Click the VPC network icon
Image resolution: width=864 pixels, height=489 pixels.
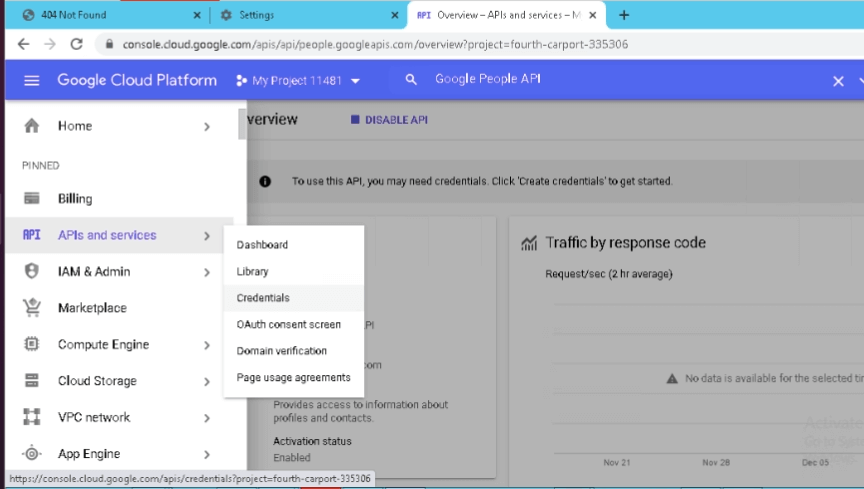31,417
